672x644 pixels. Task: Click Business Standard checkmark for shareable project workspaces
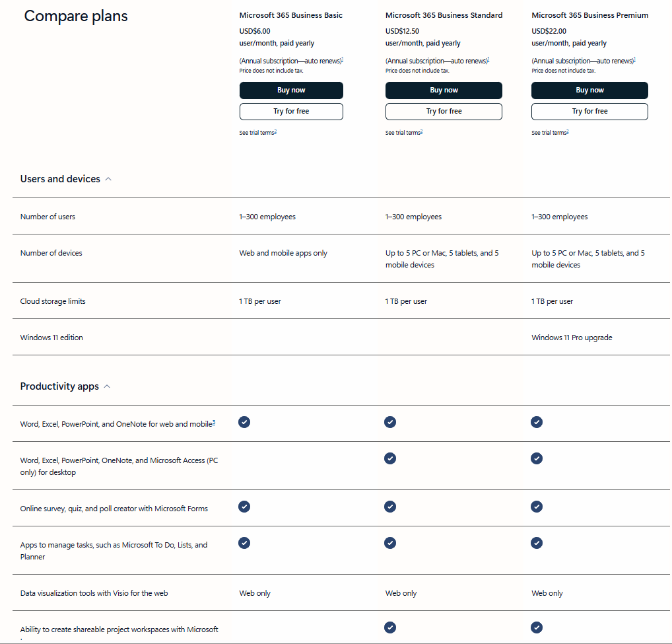390,627
